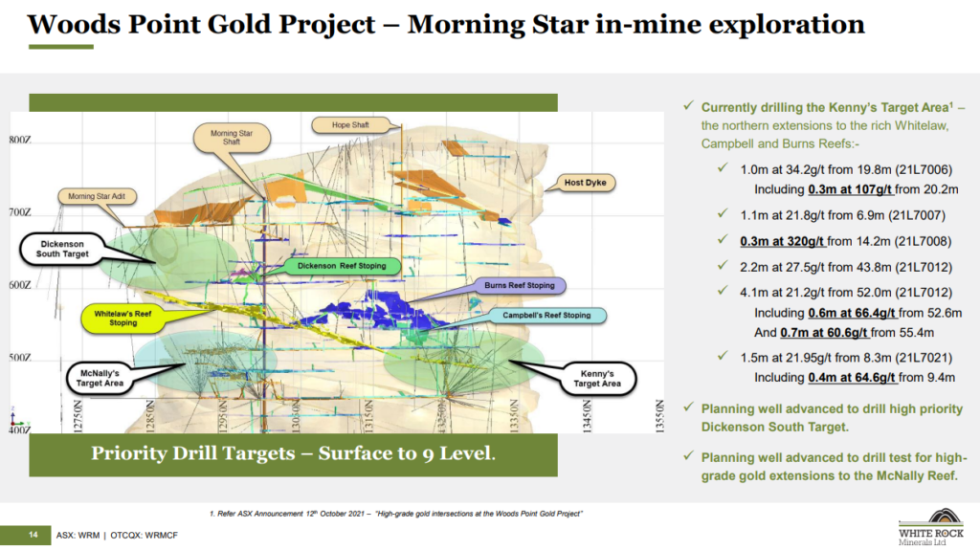Click the 13550N northing axis label
Screen dimensions: 980x550
(x=658, y=416)
